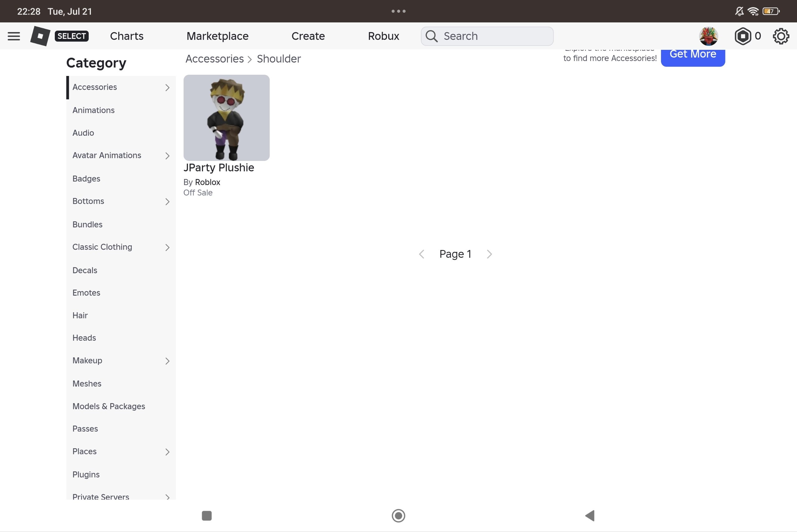Go to next page arrow
Viewport: 797px width, 532px height.
489,254
